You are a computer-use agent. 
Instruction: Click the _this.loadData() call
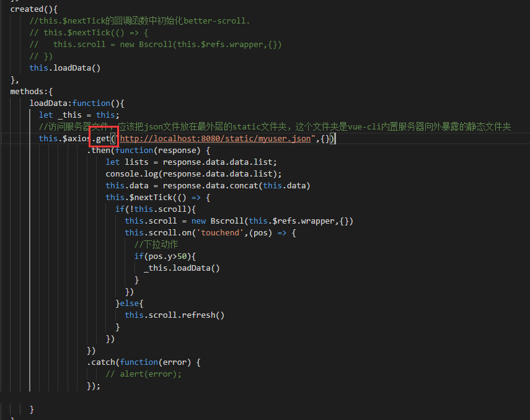[x=182, y=268]
